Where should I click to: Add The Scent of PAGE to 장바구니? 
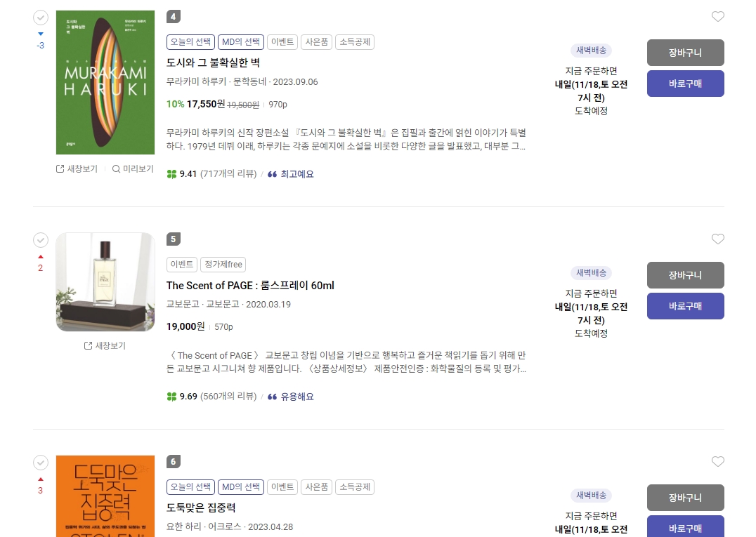(x=685, y=275)
